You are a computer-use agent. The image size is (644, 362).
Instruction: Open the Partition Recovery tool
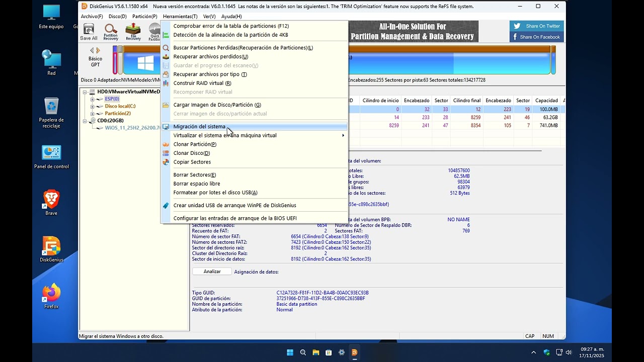coord(111,32)
